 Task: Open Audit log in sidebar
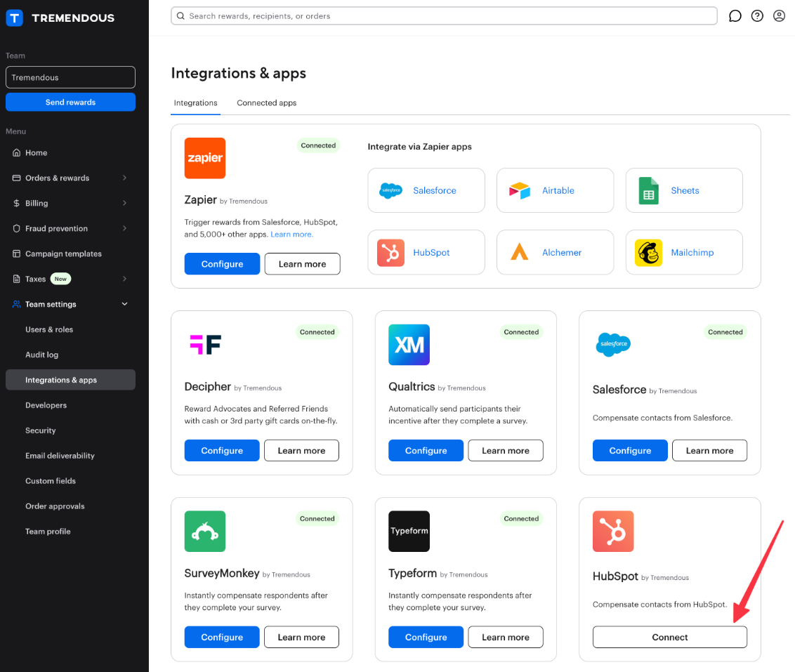pos(42,355)
